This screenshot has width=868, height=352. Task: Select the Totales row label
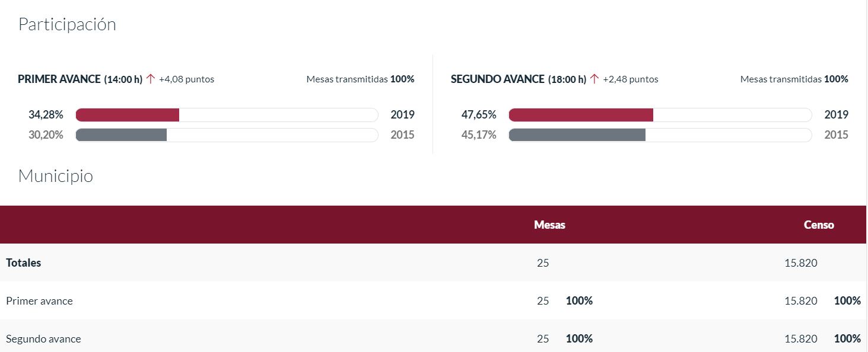(x=24, y=263)
